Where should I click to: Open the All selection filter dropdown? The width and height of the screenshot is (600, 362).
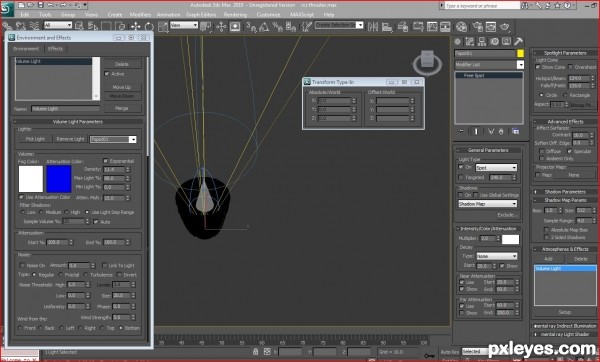(58, 25)
